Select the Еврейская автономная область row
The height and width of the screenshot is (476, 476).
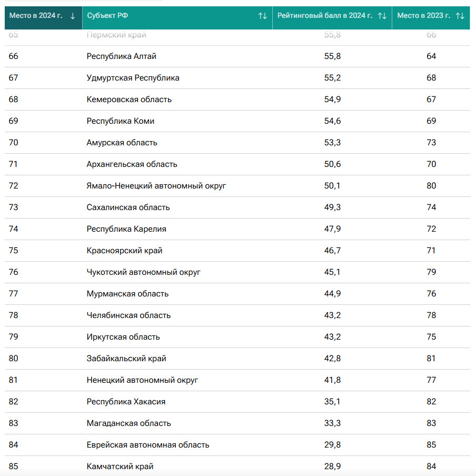[148, 445]
